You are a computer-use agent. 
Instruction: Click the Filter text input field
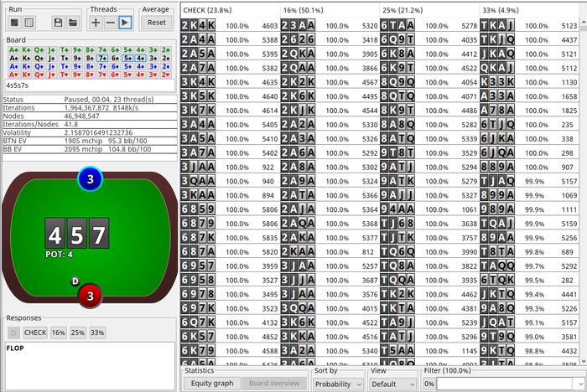click(x=504, y=384)
